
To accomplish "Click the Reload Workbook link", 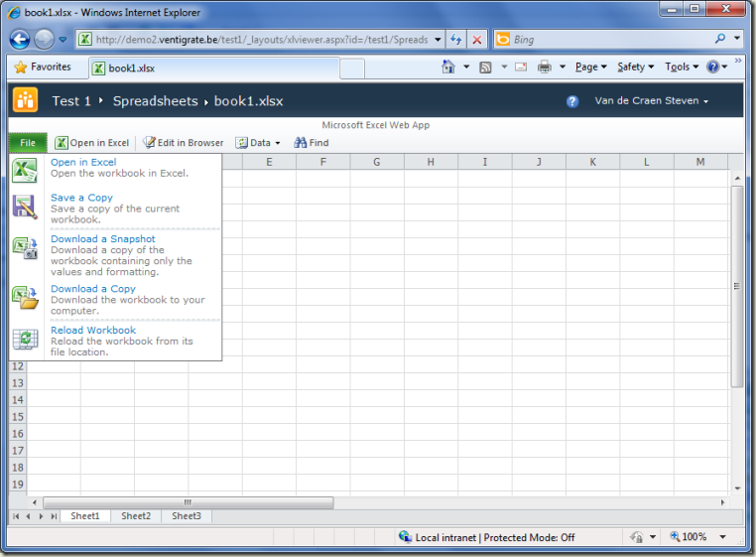I will [93, 331].
